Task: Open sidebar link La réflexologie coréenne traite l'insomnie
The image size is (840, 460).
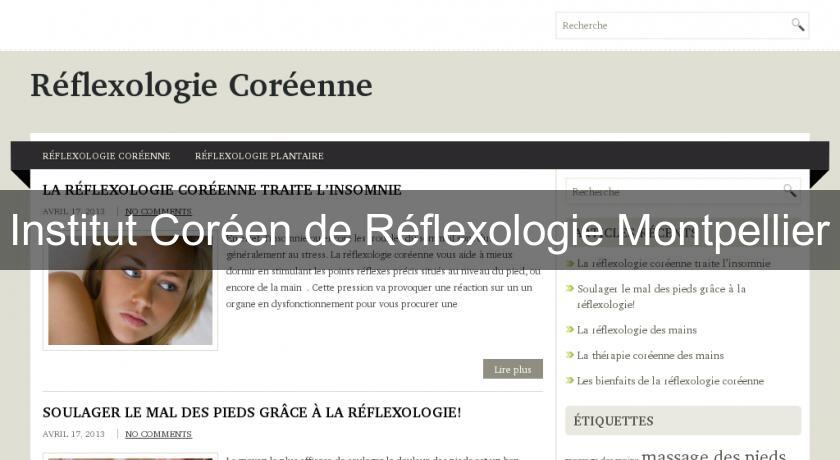Action: point(673,263)
